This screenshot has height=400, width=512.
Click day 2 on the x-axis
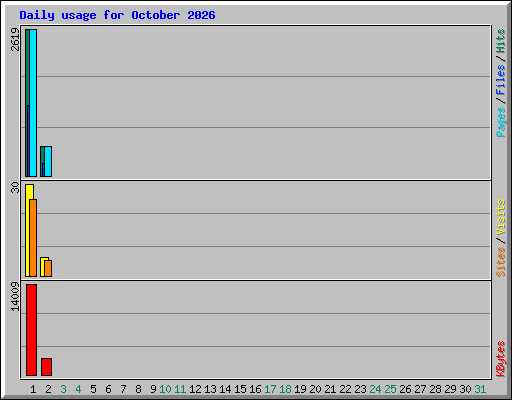(48, 389)
